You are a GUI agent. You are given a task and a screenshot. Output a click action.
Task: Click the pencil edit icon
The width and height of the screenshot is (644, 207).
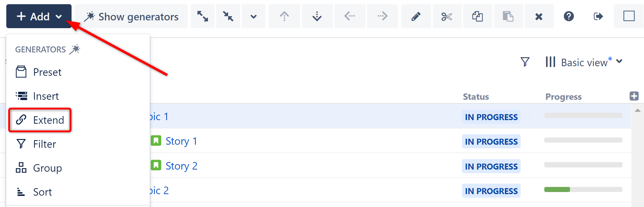click(x=416, y=16)
